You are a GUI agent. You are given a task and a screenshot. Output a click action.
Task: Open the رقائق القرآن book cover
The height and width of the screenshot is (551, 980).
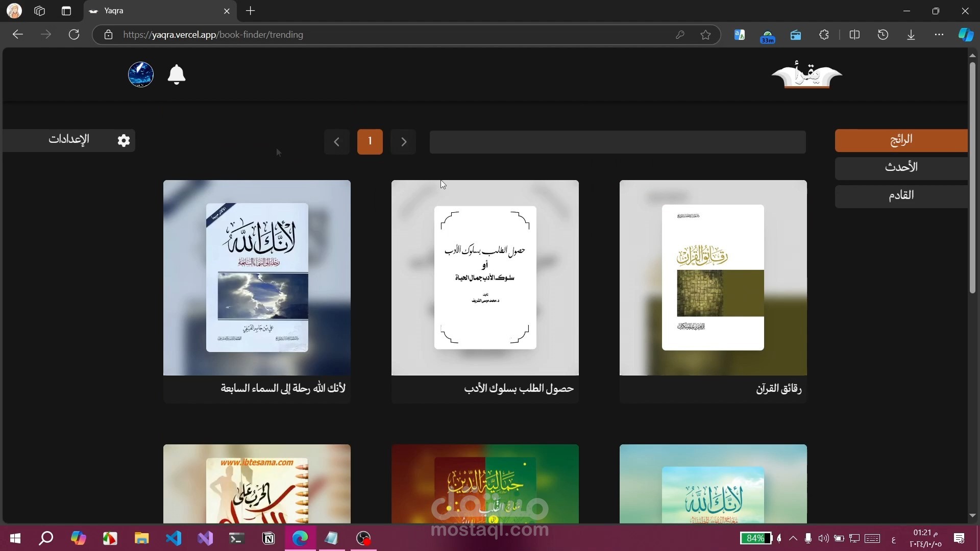[x=713, y=278]
